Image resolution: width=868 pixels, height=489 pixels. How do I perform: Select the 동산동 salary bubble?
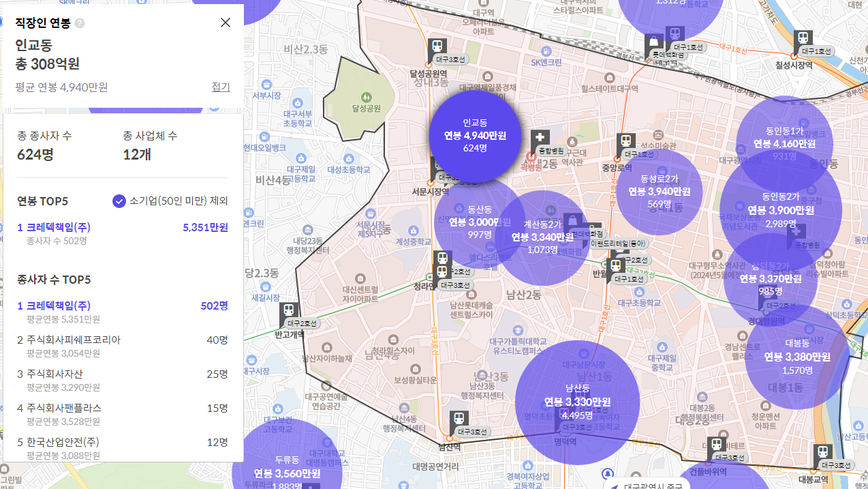[480, 222]
